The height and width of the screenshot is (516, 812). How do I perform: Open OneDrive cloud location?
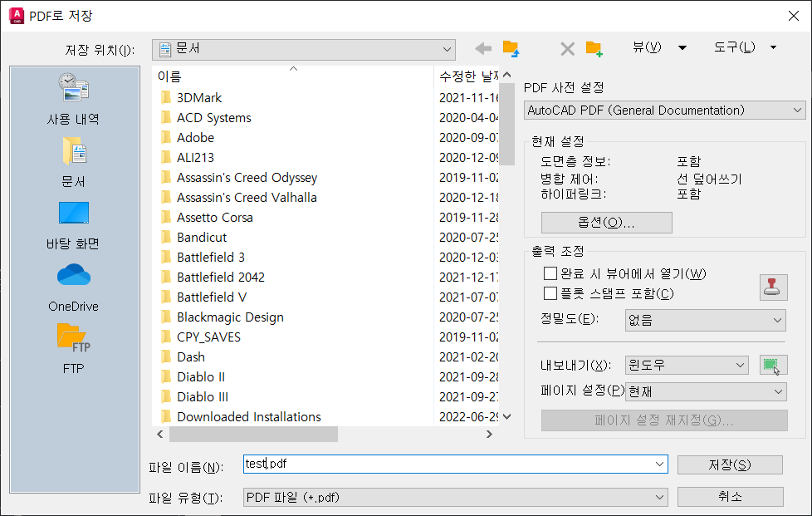[73, 287]
